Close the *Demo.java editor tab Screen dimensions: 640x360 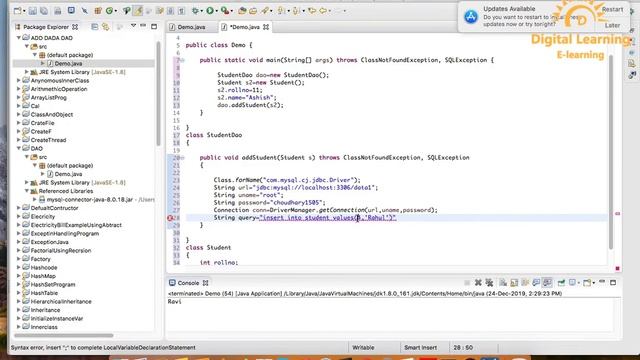click(x=266, y=27)
